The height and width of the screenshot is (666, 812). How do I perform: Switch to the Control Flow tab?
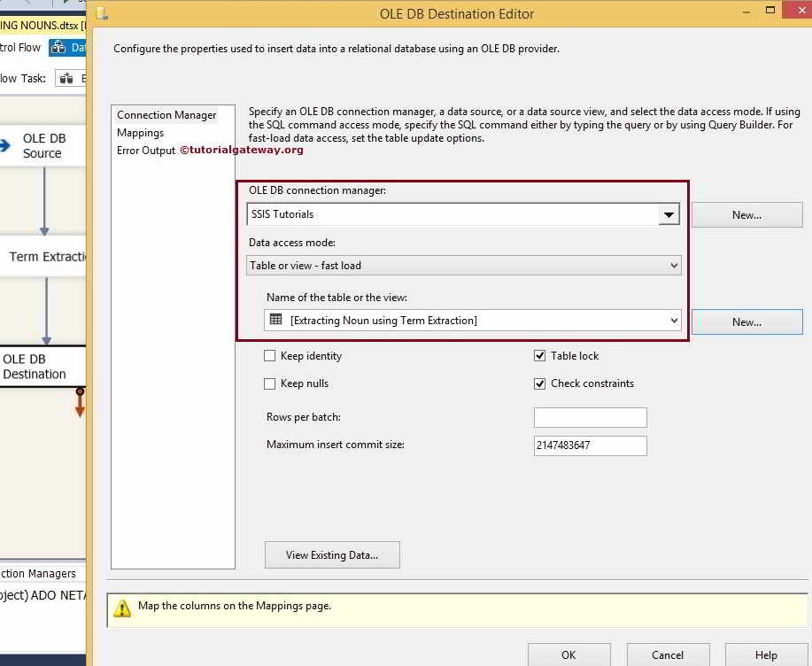[19, 48]
